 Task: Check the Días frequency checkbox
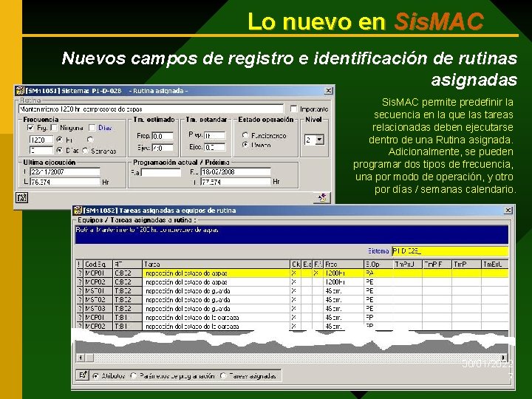click(92, 128)
